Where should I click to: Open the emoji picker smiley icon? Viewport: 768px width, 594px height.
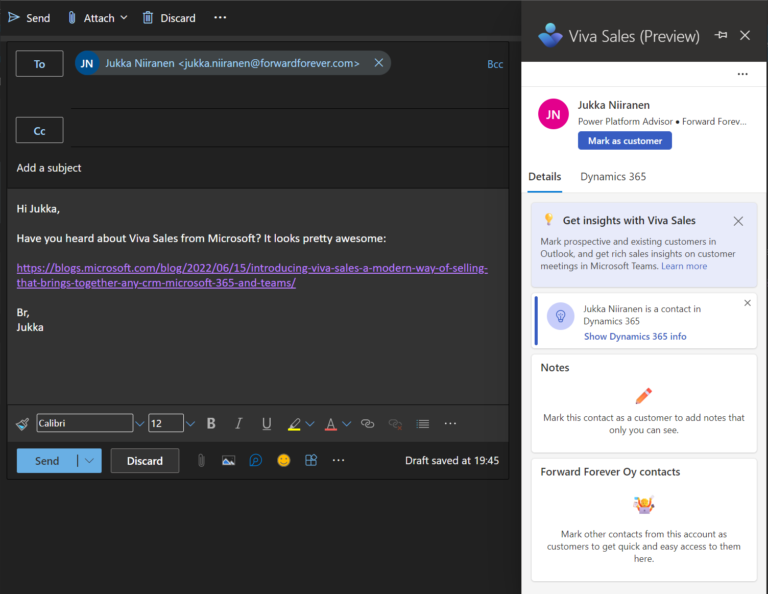pos(284,460)
